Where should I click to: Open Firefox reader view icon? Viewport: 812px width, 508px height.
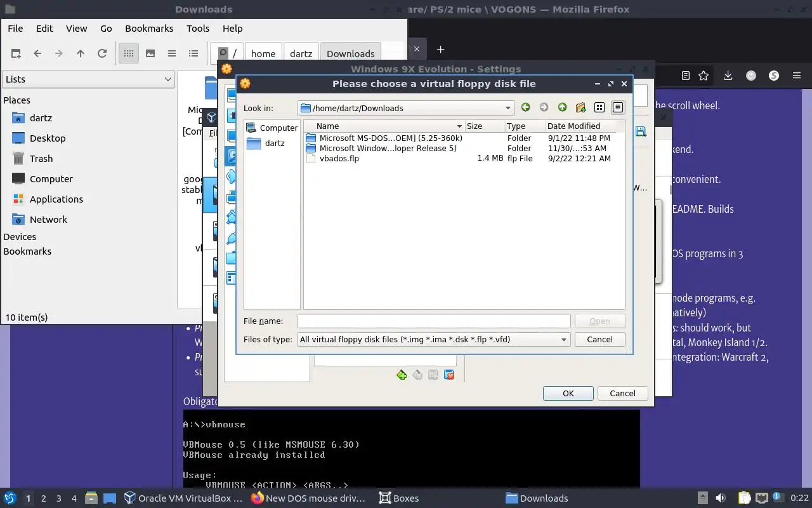pos(686,76)
